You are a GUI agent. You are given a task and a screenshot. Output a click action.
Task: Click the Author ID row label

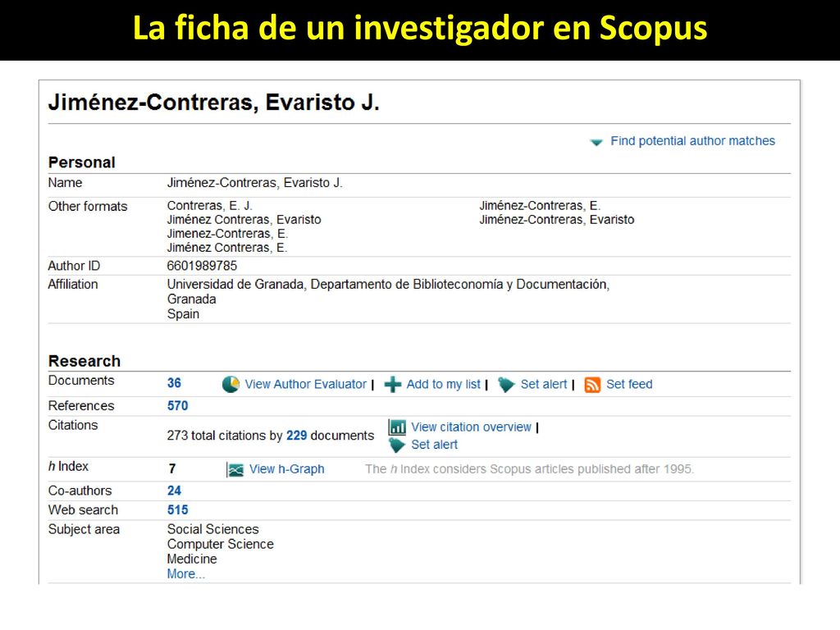click(x=74, y=266)
